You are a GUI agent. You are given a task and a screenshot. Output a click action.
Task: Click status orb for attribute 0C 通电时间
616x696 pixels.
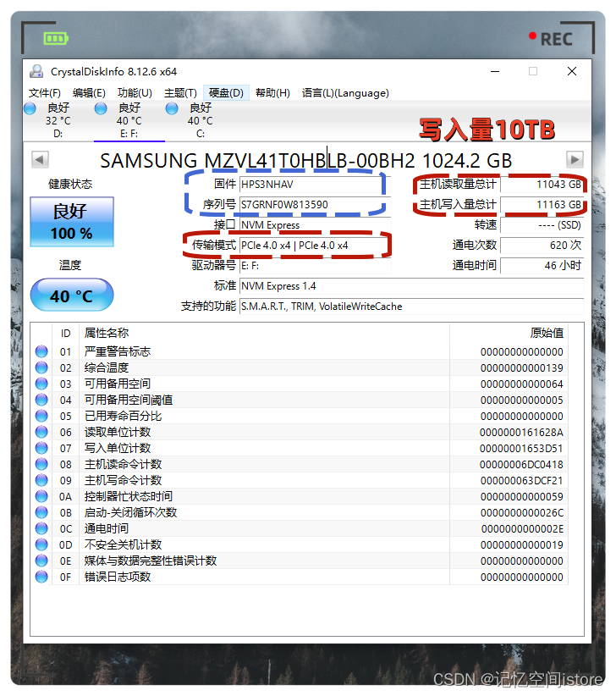pyautogui.click(x=41, y=528)
